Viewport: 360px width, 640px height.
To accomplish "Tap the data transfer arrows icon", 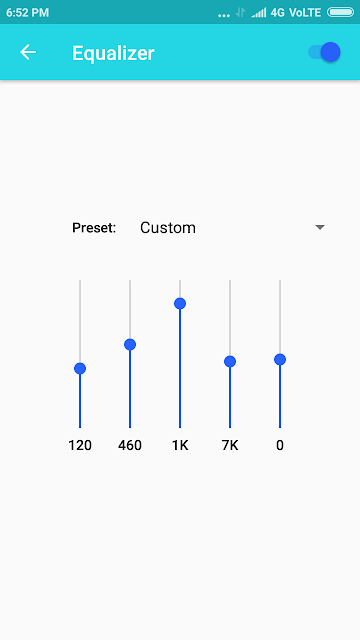I will (240, 13).
